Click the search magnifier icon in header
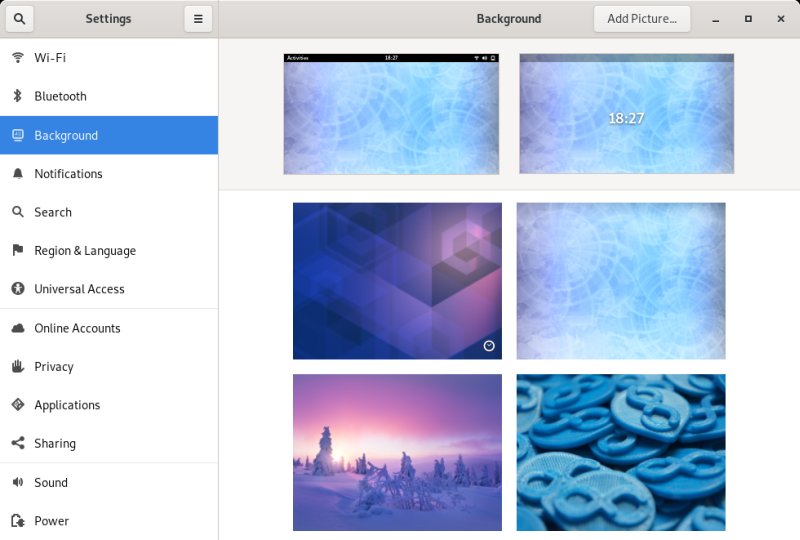The height and width of the screenshot is (540, 800). click(x=20, y=19)
